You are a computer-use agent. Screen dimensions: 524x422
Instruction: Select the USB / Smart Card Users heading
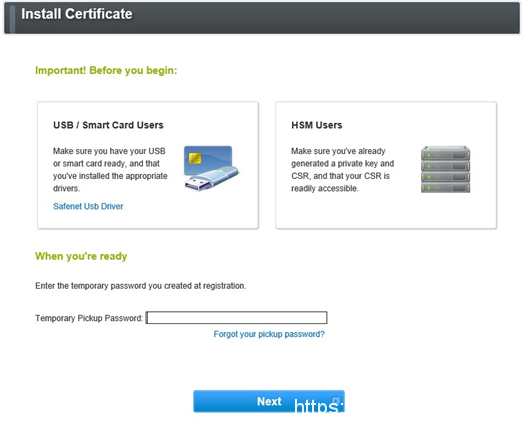pos(108,125)
